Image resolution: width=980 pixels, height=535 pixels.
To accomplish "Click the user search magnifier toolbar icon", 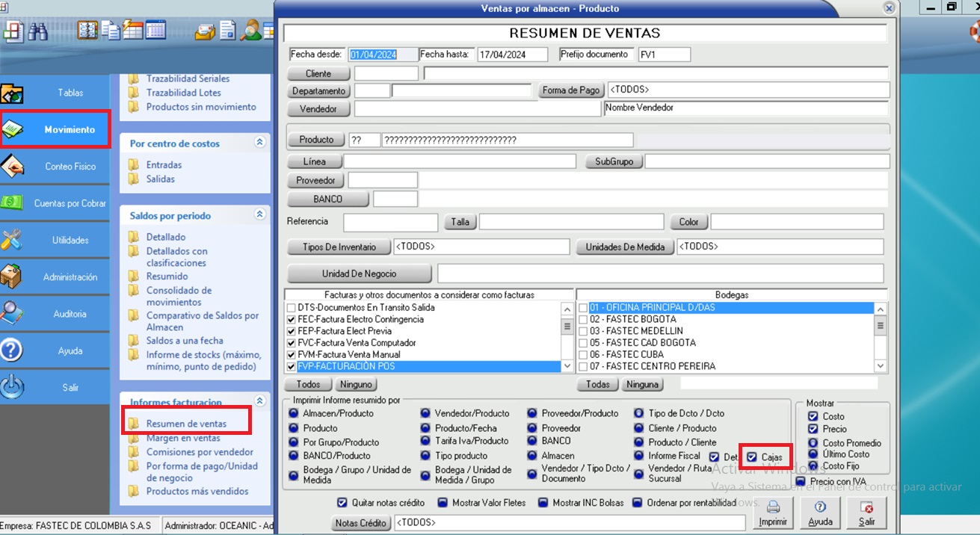I will pos(250,31).
